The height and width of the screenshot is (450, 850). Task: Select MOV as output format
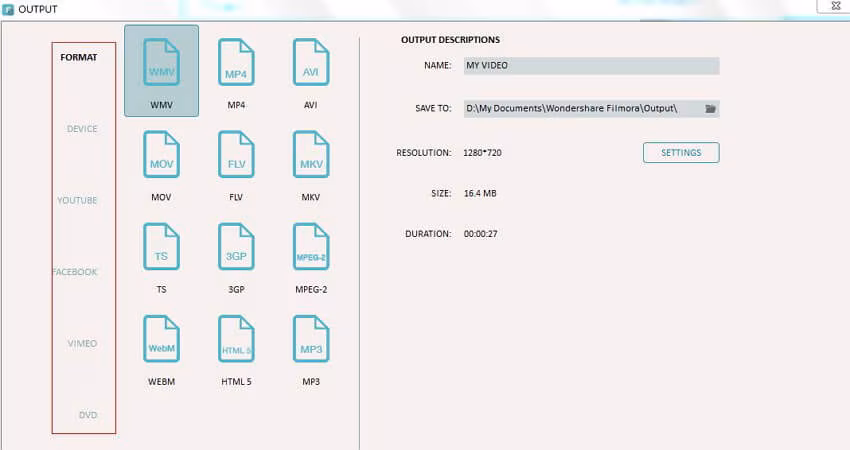(162, 155)
